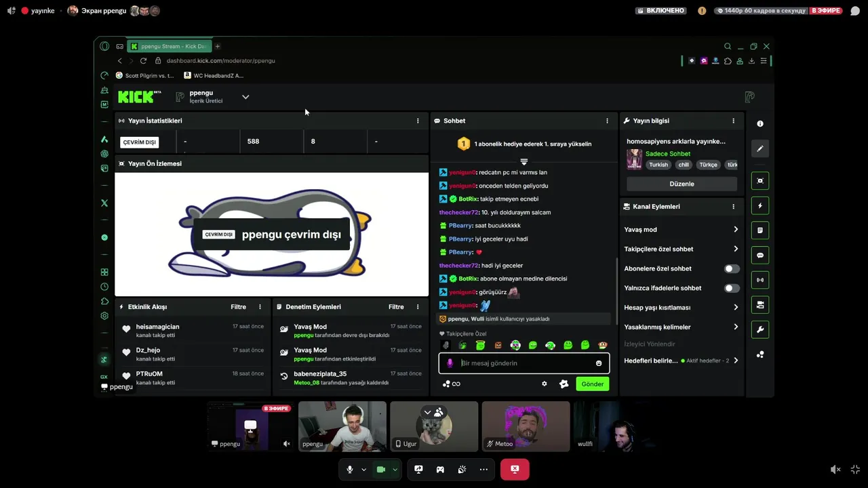
Task: Open chat settings gear icon
Action: [544, 384]
